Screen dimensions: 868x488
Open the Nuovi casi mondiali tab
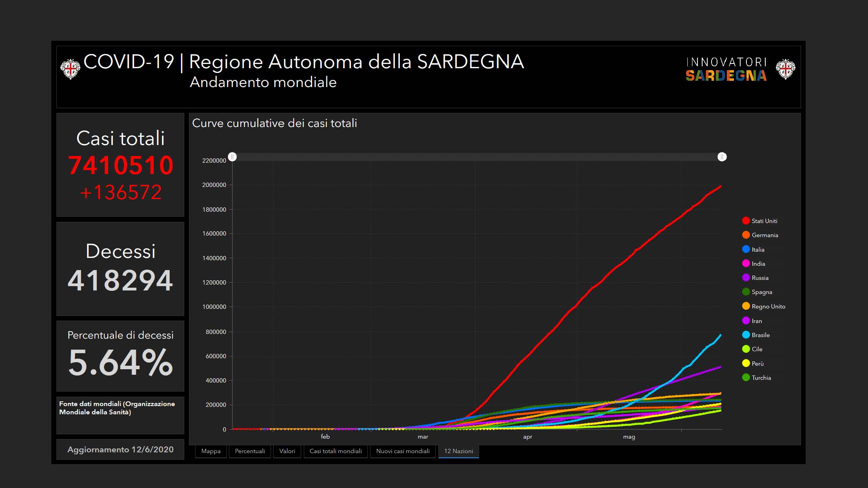point(403,451)
